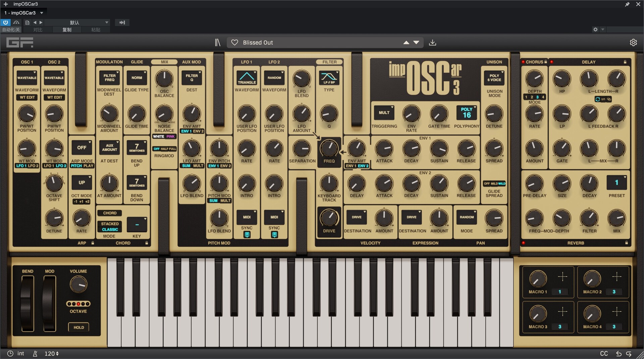
Task: Toggle the CHORD button on
Action: (x=110, y=213)
